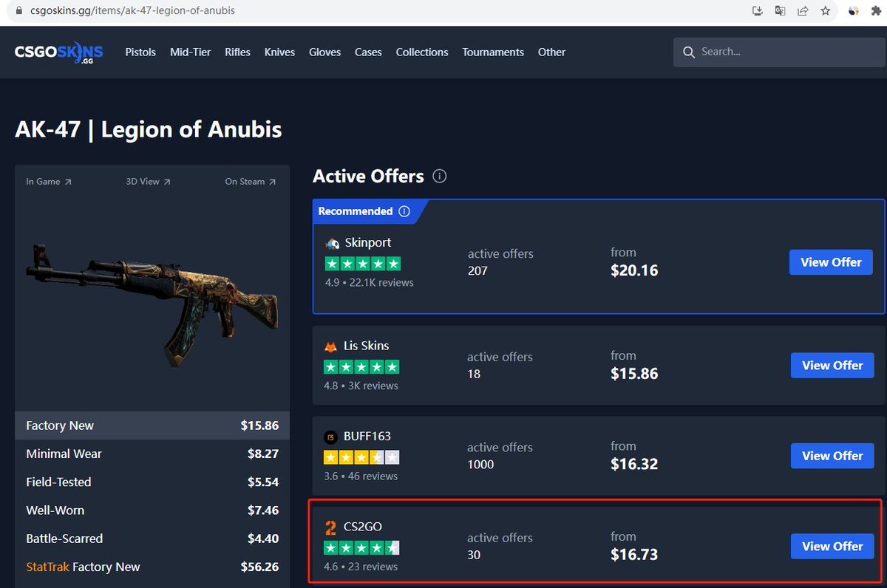This screenshot has height=588, width=887.
Task: Click the $20.16 Skinport price
Action: pos(634,270)
